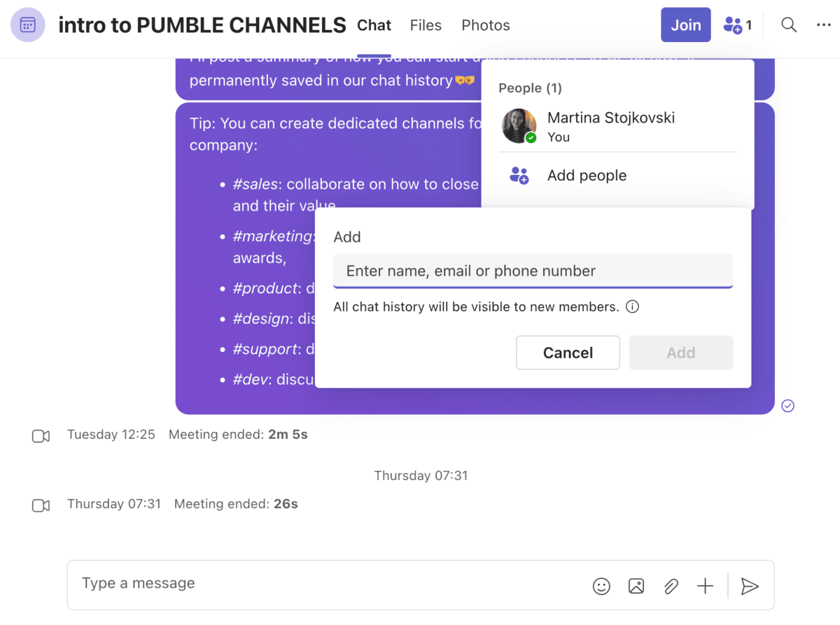Click the #dev bullet text
This screenshot has width=840, height=625.
[x=274, y=379]
